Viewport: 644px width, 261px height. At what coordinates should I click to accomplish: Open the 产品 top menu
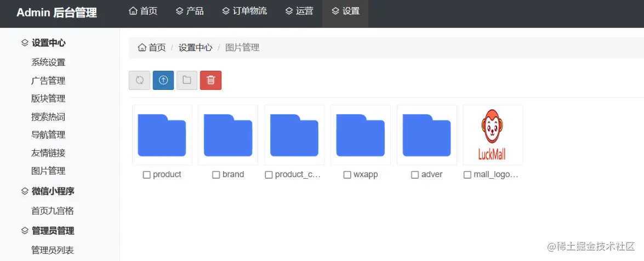[x=189, y=11]
